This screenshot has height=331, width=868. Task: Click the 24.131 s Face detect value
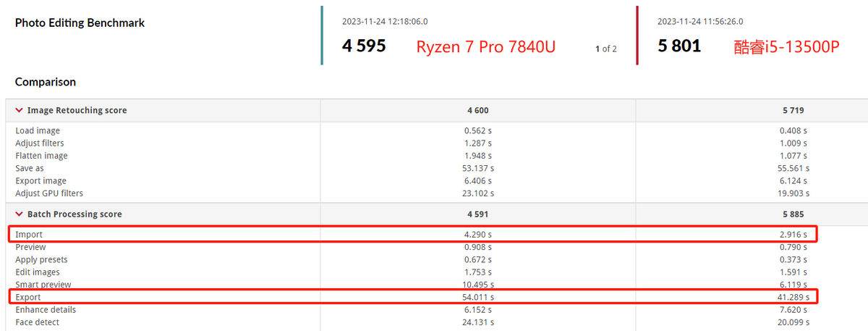(x=478, y=322)
